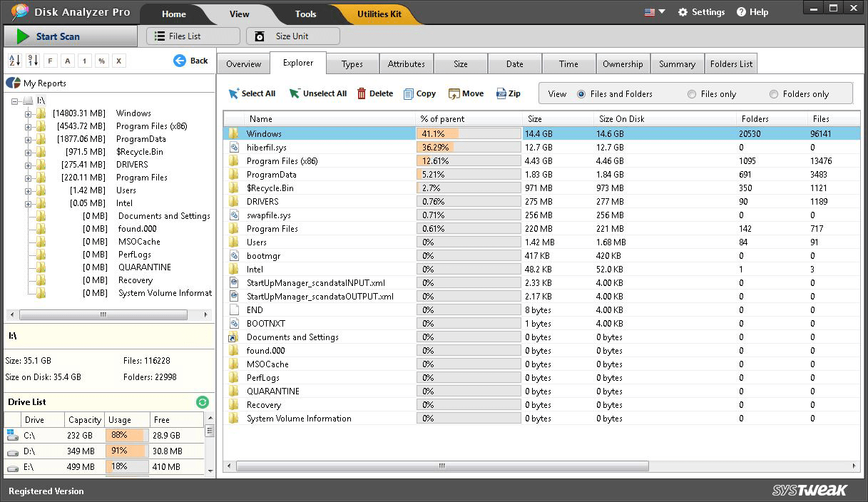
Task: Click the A-Z alphabetical sort icon
Action: (14, 61)
